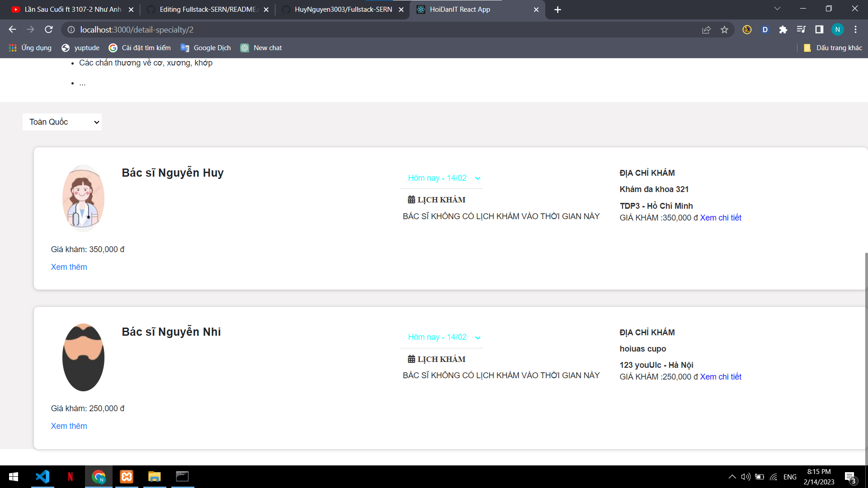Click the Chrome three-dot menu icon

click(855, 29)
